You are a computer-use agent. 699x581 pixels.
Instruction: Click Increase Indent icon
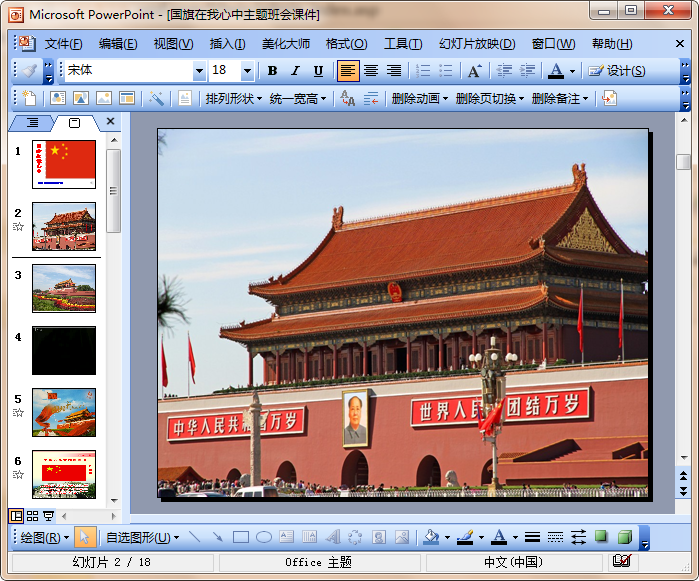coord(527,71)
